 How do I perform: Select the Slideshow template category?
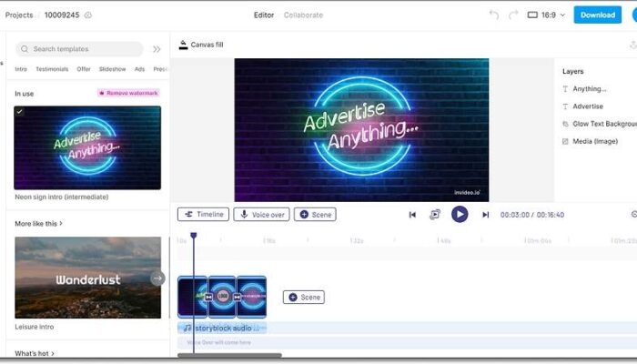[113, 69]
